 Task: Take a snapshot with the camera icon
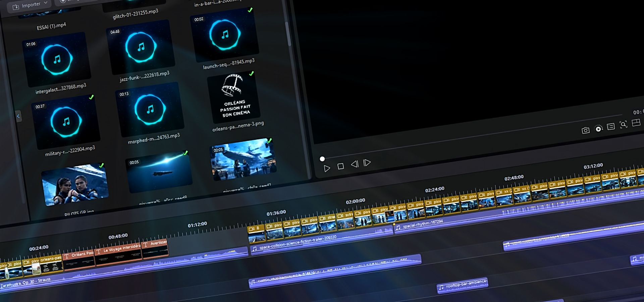coord(585,131)
